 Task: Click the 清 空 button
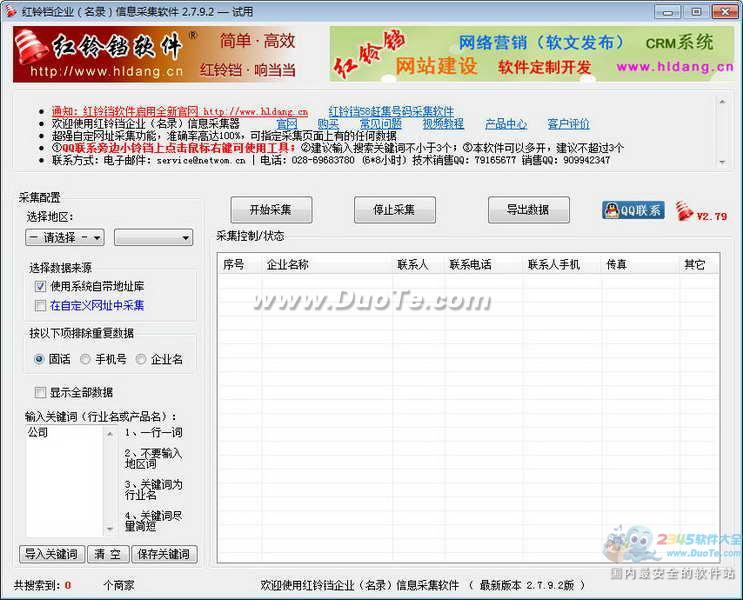click(108, 554)
